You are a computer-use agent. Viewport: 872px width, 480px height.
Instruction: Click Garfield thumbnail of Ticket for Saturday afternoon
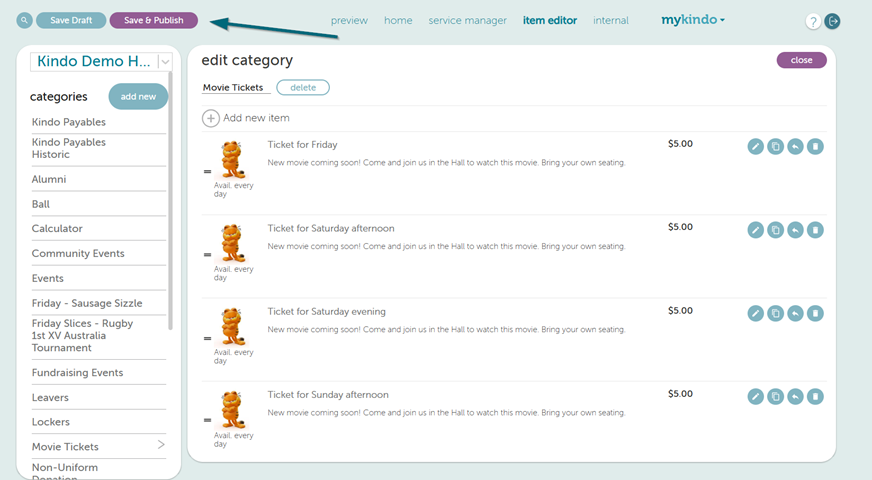pos(232,244)
